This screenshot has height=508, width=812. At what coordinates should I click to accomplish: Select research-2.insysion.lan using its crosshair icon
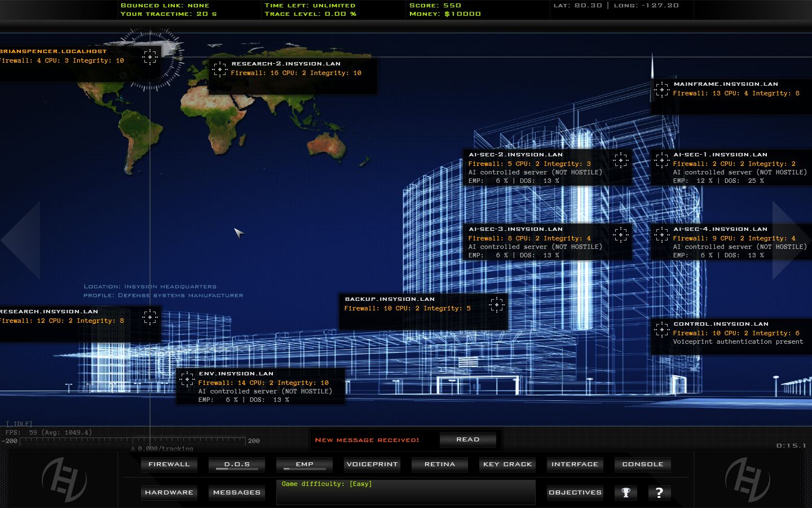pos(220,68)
